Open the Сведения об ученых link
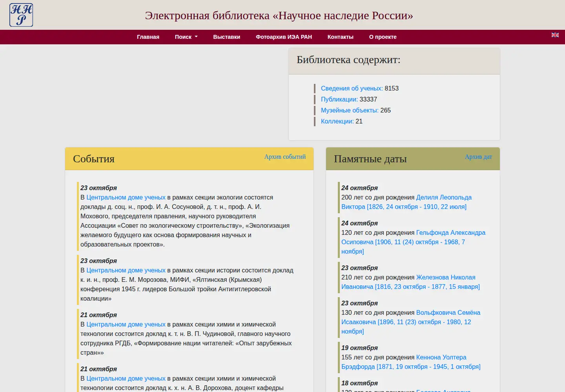Image resolution: width=565 pixels, height=392 pixels. click(x=352, y=88)
